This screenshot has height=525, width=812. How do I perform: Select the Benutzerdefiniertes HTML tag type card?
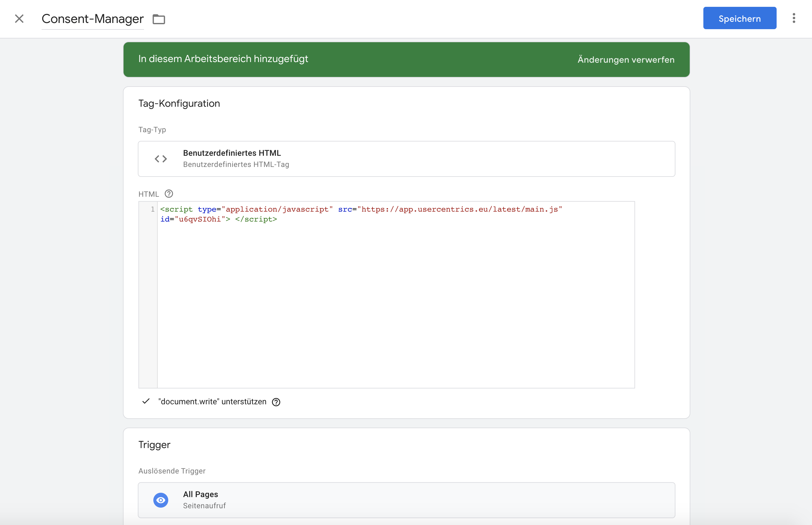(x=406, y=159)
